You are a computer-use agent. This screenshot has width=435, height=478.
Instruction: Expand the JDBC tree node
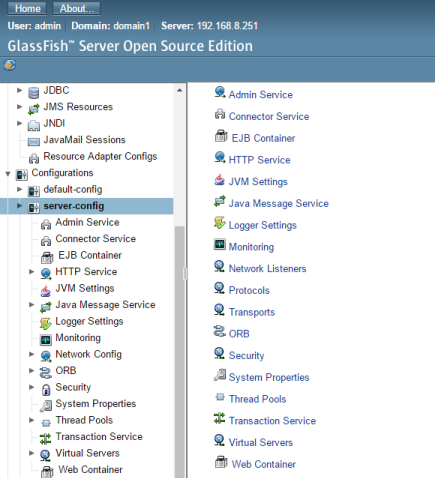(20, 90)
